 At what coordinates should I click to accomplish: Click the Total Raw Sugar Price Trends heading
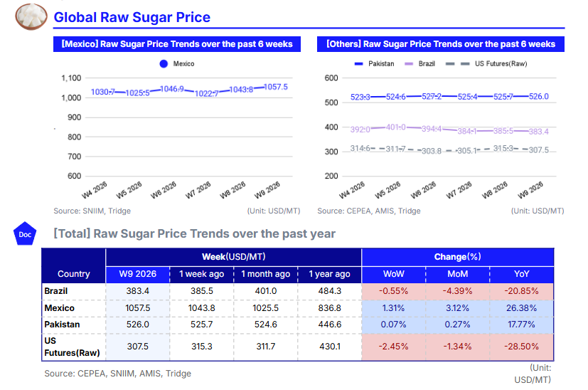[194, 233]
